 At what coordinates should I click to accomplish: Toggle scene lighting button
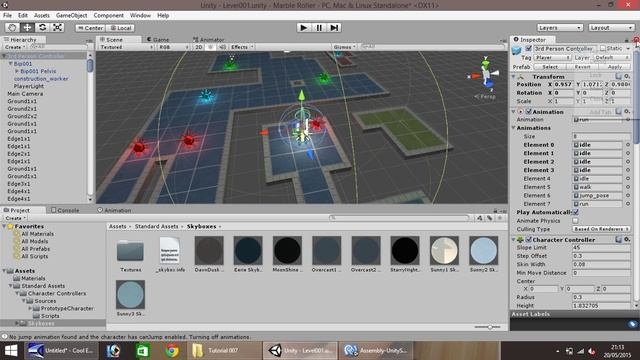(211, 47)
